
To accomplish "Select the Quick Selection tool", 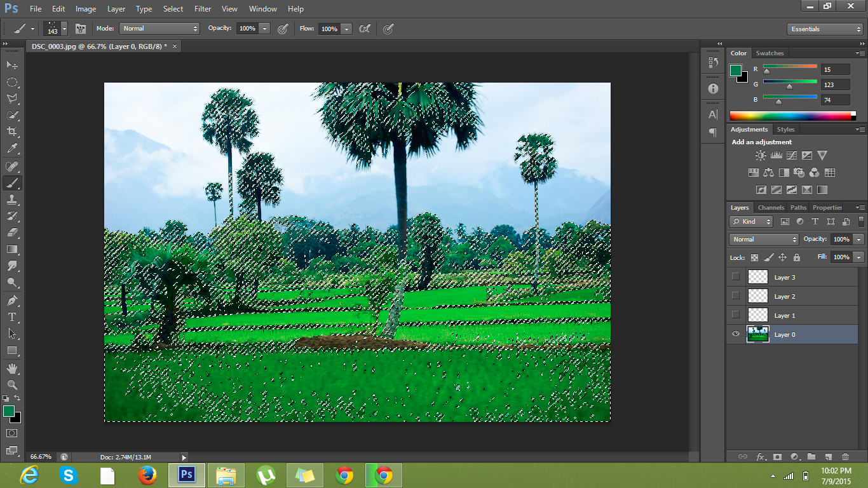I will (12, 115).
